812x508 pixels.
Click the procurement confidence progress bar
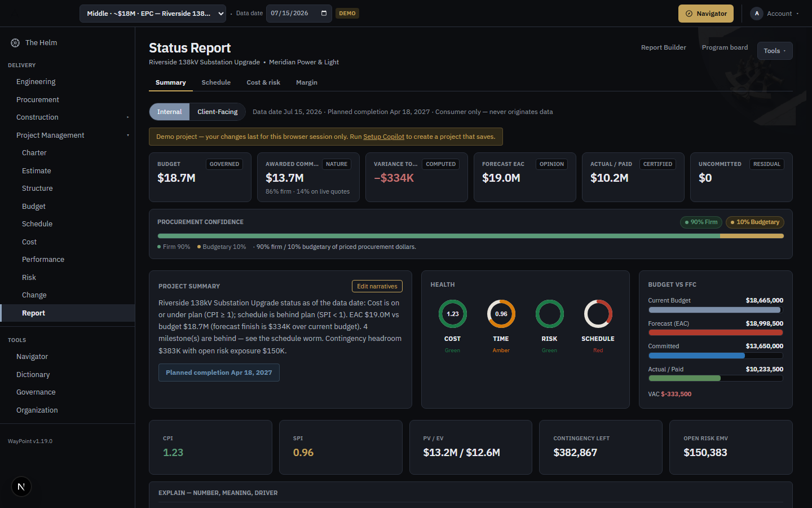471,236
